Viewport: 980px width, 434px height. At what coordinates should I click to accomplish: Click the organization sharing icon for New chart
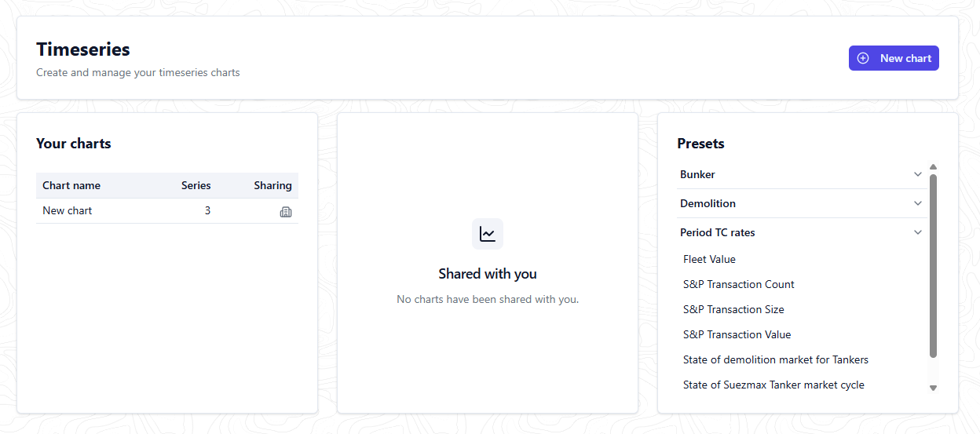click(286, 212)
